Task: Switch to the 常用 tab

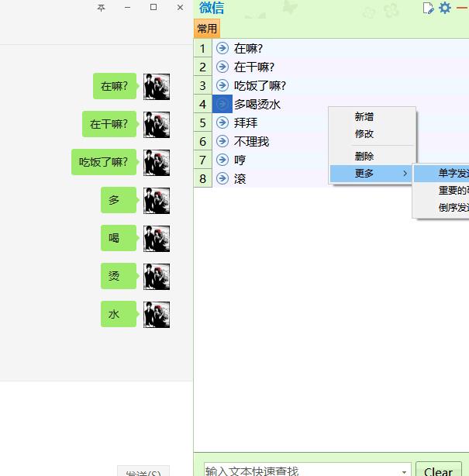Action: 207,29
